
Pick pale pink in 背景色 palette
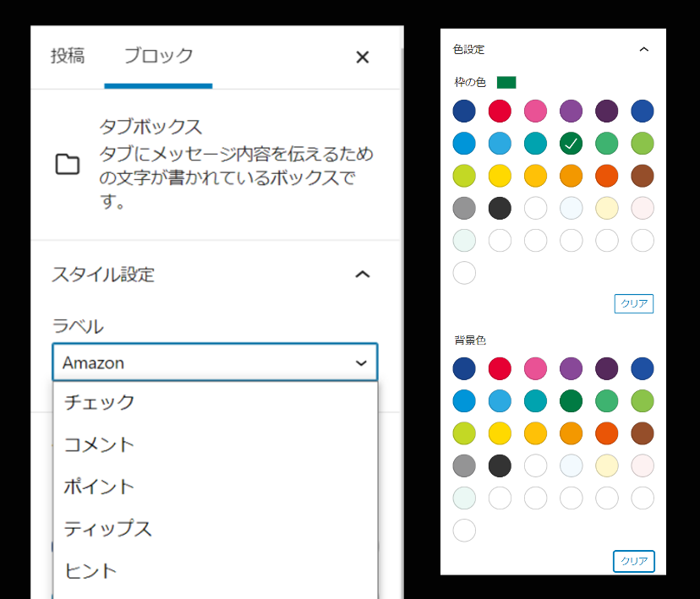[643, 466]
